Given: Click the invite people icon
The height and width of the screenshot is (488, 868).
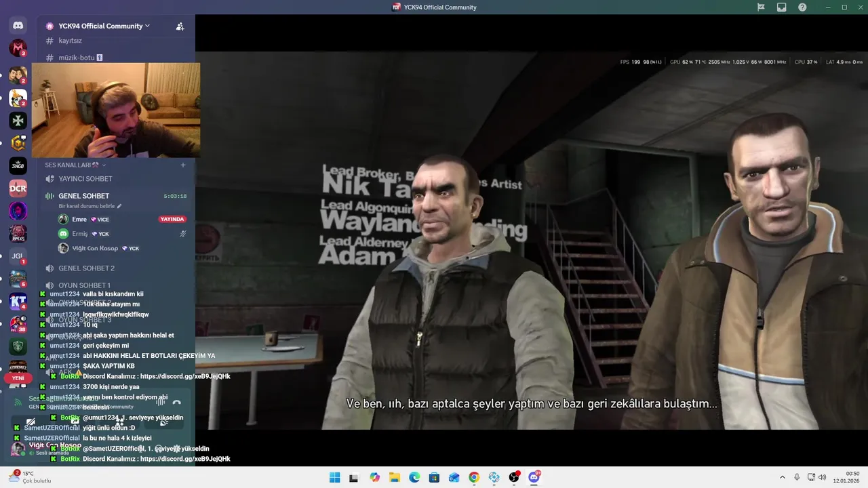Looking at the screenshot, I should (180, 26).
